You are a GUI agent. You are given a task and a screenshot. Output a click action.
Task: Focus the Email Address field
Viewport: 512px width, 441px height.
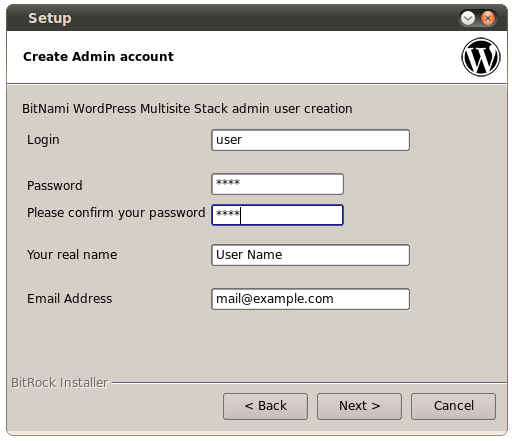click(x=310, y=299)
